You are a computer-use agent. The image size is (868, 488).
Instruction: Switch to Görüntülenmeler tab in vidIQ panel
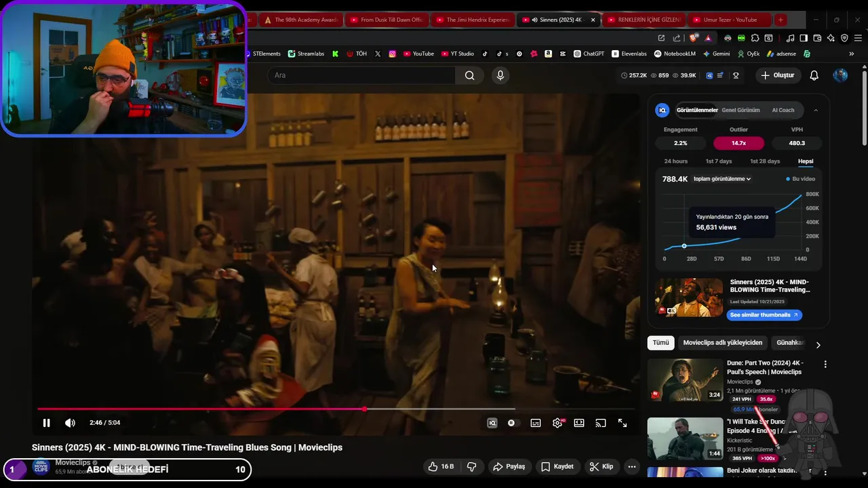coord(697,110)
